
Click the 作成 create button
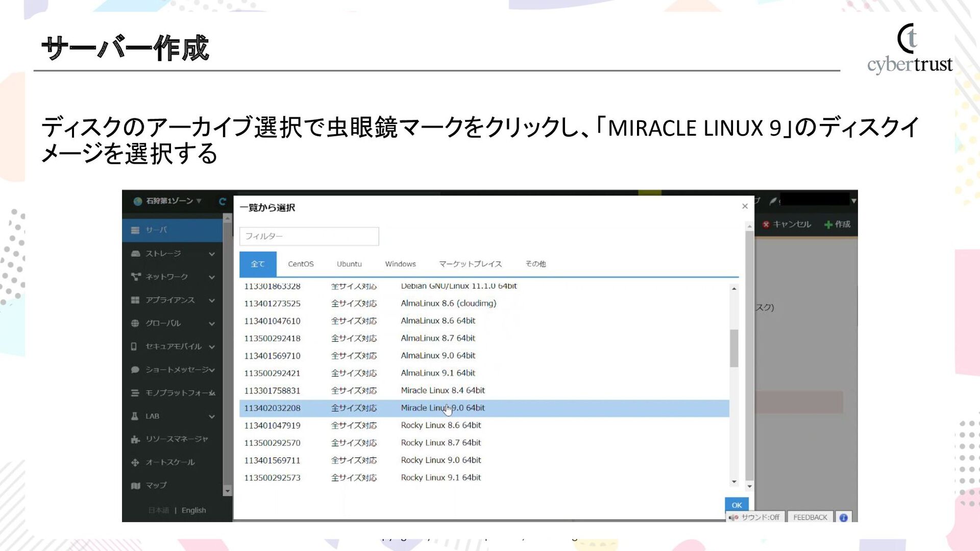pyautogui.click(x=837, y=224)
